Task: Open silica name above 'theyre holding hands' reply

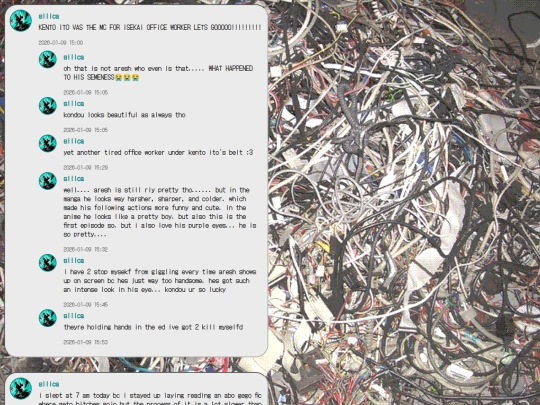Action: coord(74,316)
